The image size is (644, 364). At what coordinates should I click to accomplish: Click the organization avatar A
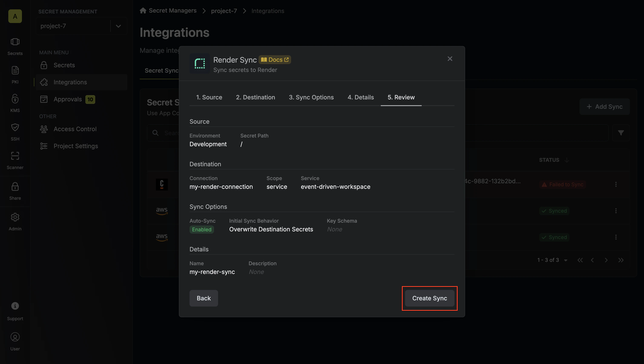[x=15, y=16]
